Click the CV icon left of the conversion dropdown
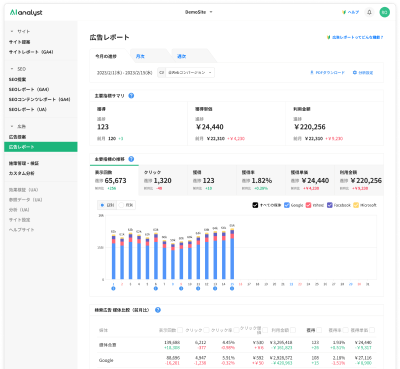The width and height of the screenshot is (400, 369). 161,72
